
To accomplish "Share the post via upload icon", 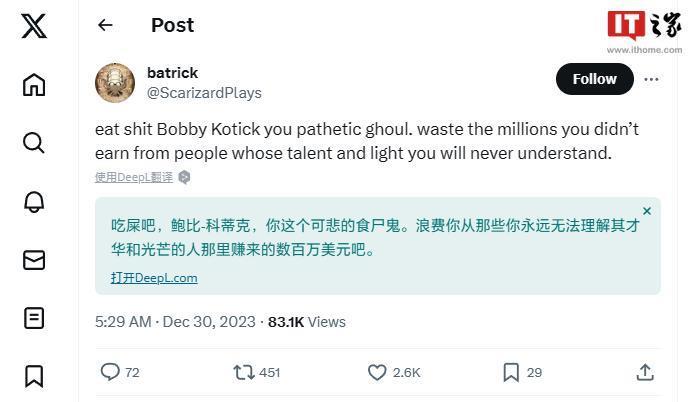I will pos(644,372).
